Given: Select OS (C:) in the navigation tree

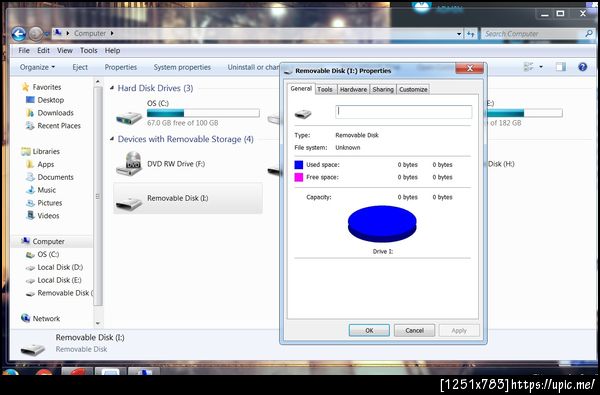Looking at the screenshot, I should pyautogui.click(x=48, y=254).
